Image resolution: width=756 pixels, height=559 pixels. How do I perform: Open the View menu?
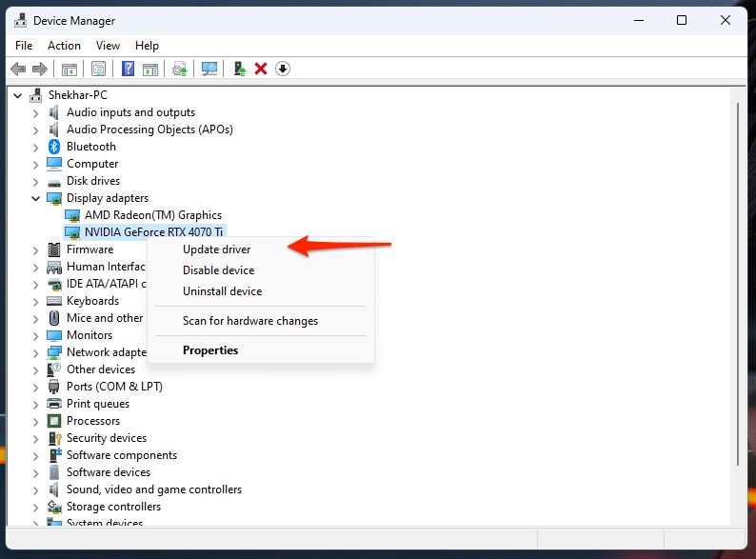pos(108,45)
